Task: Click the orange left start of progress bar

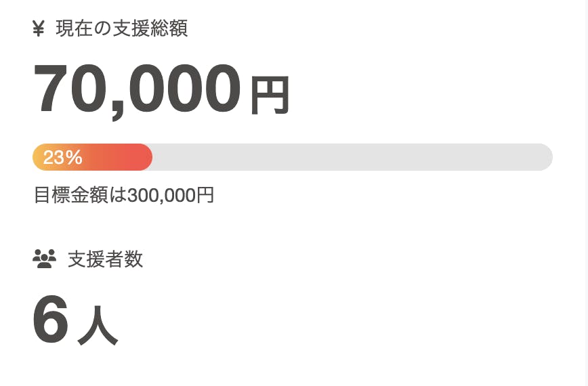Action: tap(37, 158)
